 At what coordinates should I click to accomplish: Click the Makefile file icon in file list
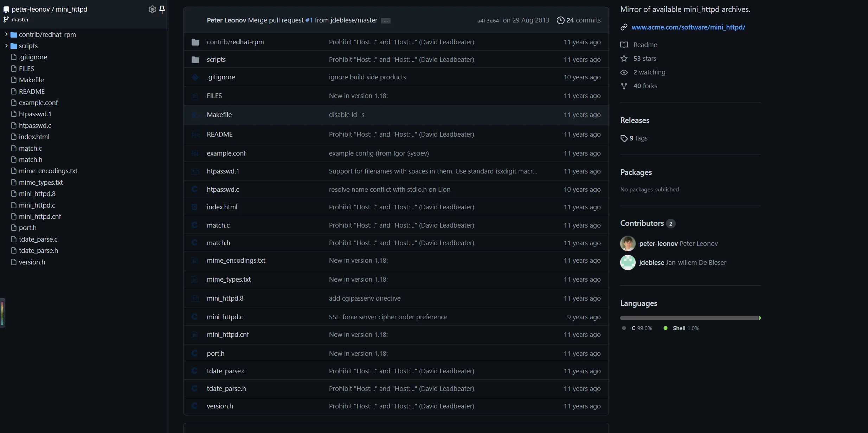[x=195, y=115]
